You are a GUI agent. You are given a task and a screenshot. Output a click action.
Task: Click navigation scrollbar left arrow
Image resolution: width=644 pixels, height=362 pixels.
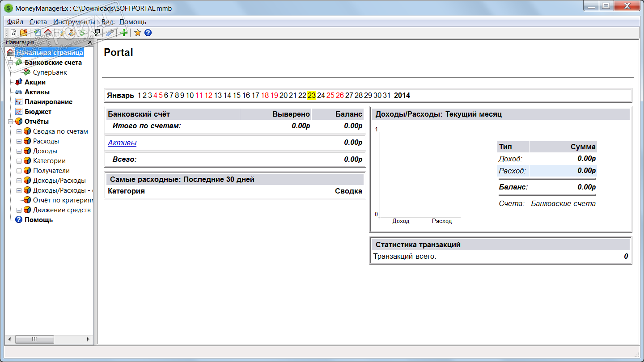(x=10, y=340)
